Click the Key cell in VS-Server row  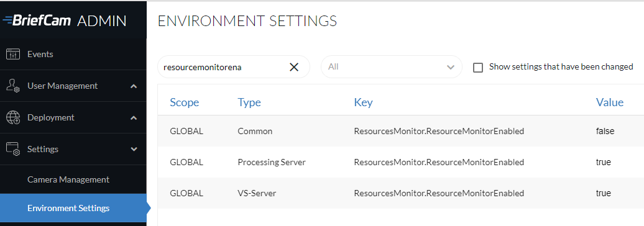439,193
